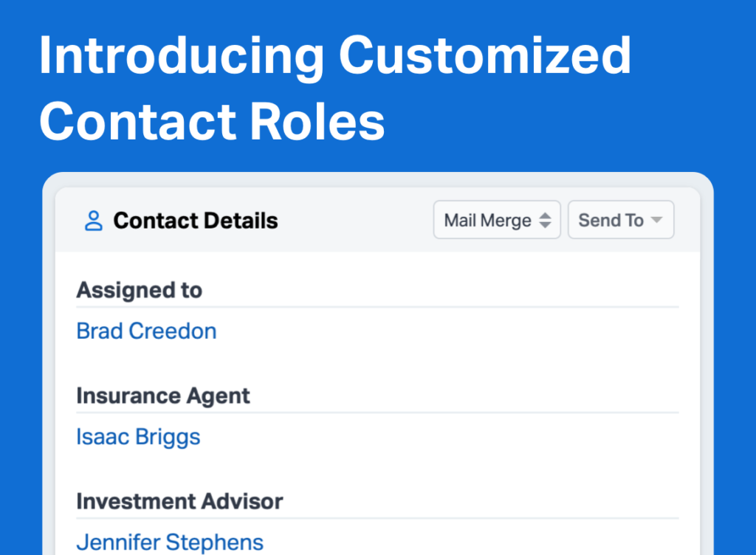Open Isaac Briggs's contact record
The height and width of the screenshot is (555, 756).
click(x=138, y=437)
